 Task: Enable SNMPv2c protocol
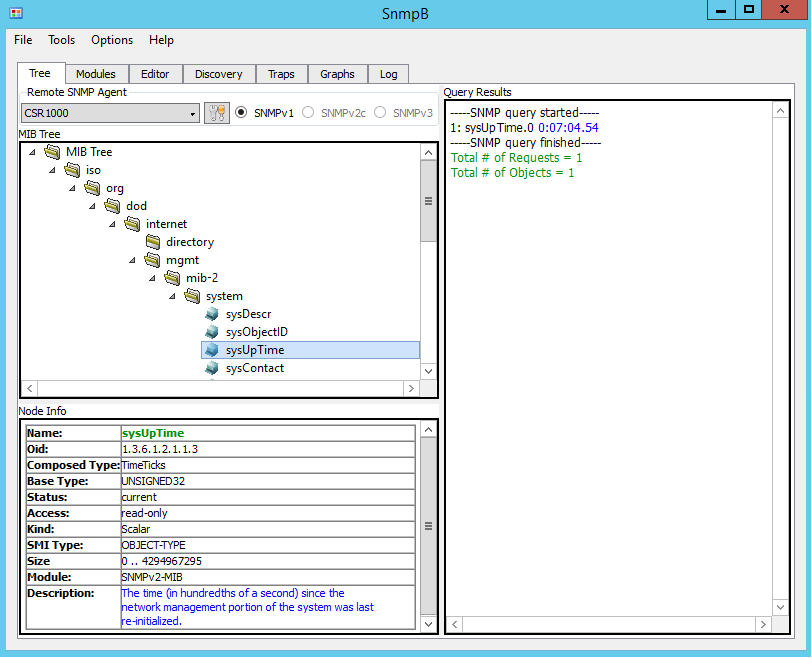pyautogui.click(x=308, y=112)
